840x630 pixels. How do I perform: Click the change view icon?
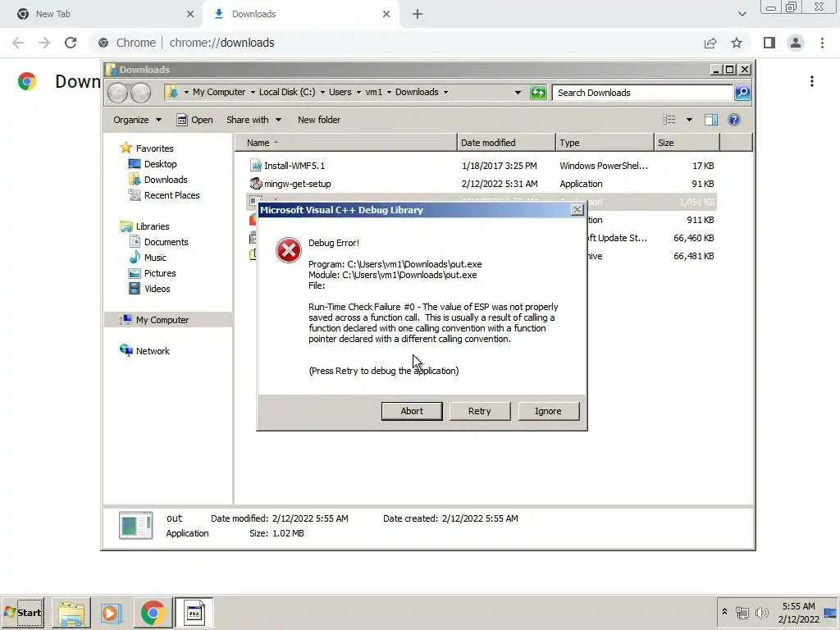[669, 120]
